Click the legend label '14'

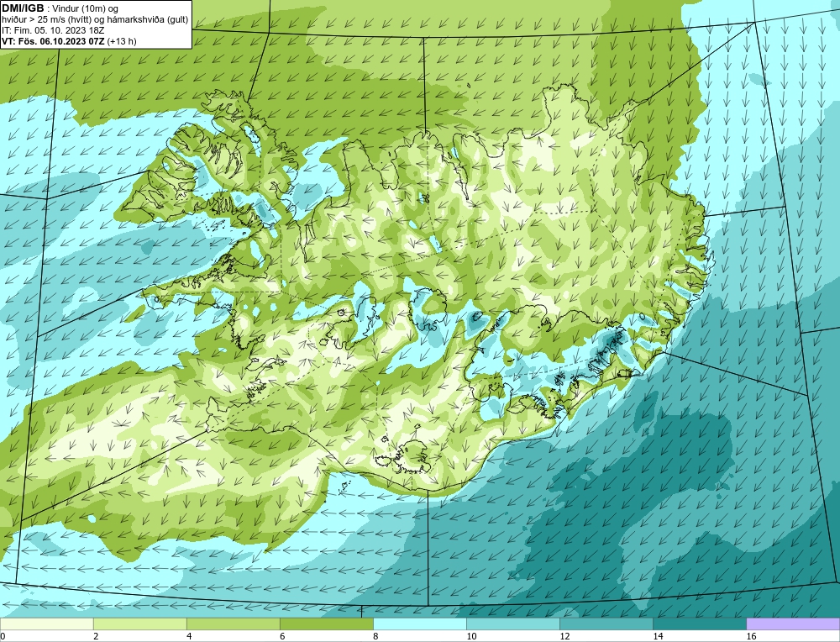(x=658, y=636)
